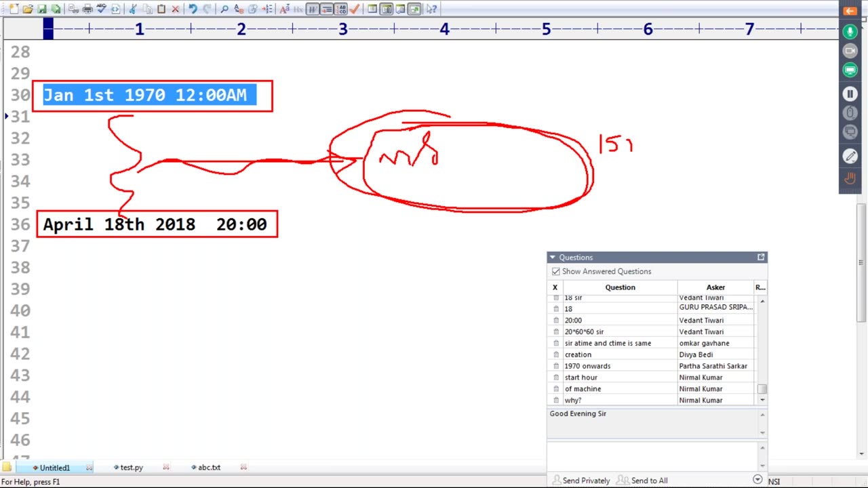
Task: Click the Go To Line icon
Action: tap(267, 9)
